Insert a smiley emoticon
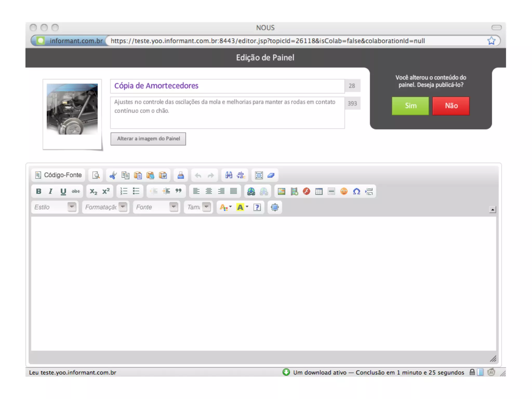Image resolution: width=532 pixels, height=399 pixels. pyautogui.click(x=344, y=191)
